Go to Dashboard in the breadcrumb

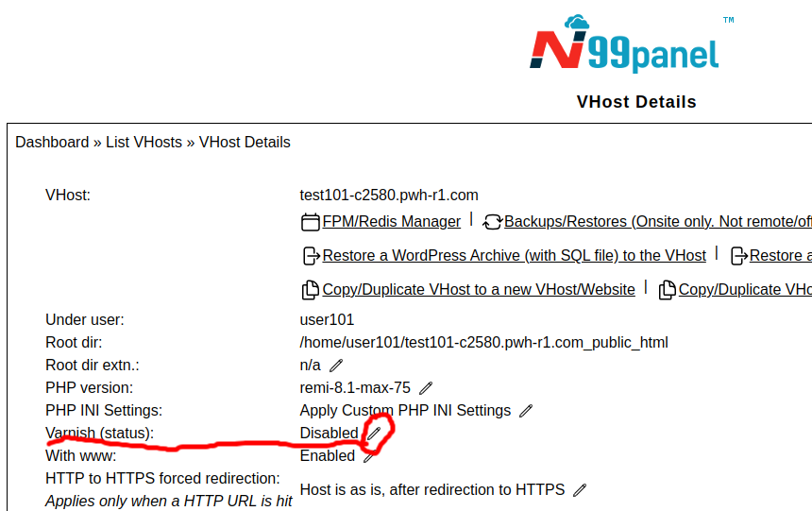(x=52, y=143)
